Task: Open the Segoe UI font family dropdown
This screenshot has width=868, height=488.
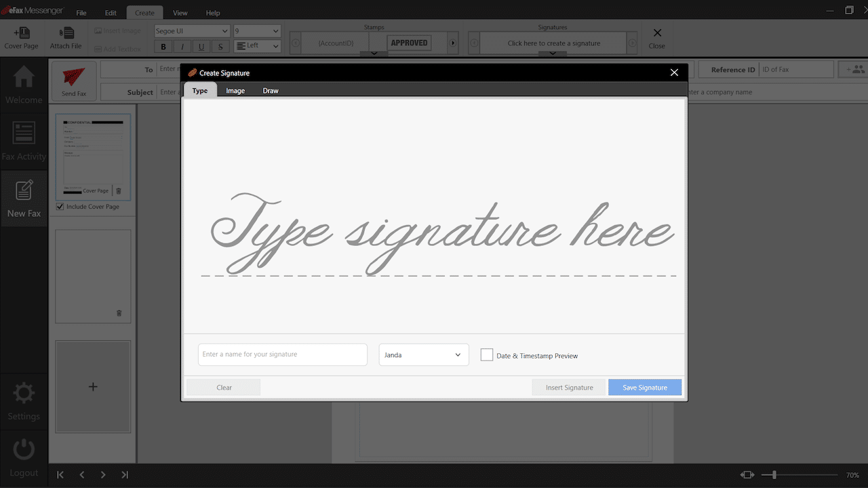Action: pyautogui.click(x=192, y=30)
